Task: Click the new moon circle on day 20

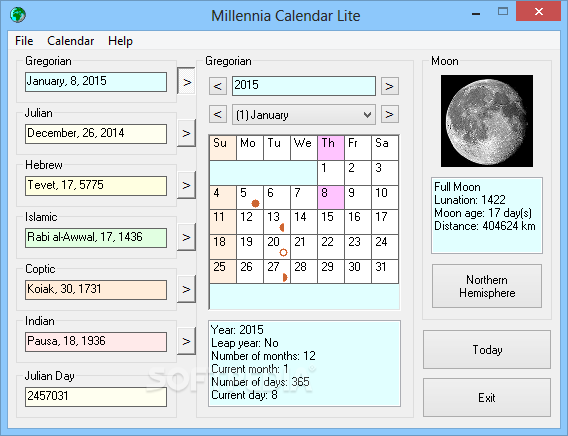Action: point(283,252)
